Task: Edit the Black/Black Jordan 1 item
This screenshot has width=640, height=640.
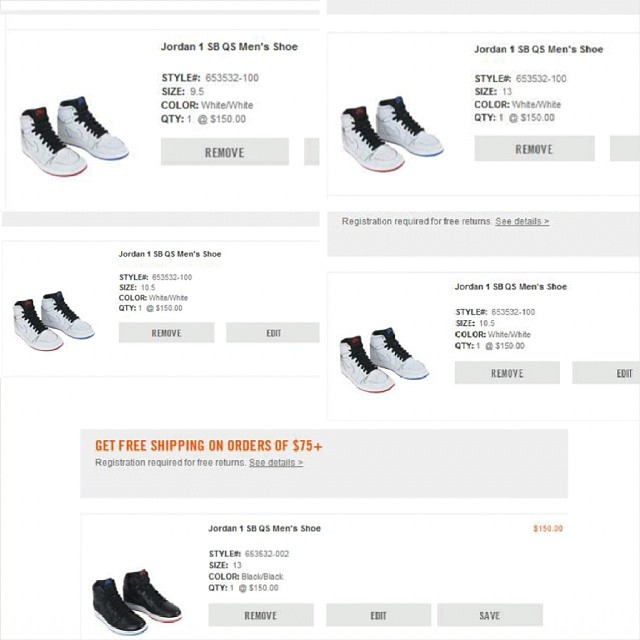Action: (378, 615)
